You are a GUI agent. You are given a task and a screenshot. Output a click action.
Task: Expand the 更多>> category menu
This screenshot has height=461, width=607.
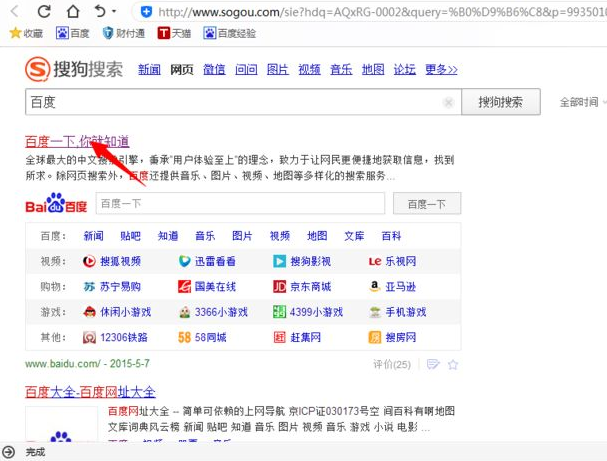[441, 70]
